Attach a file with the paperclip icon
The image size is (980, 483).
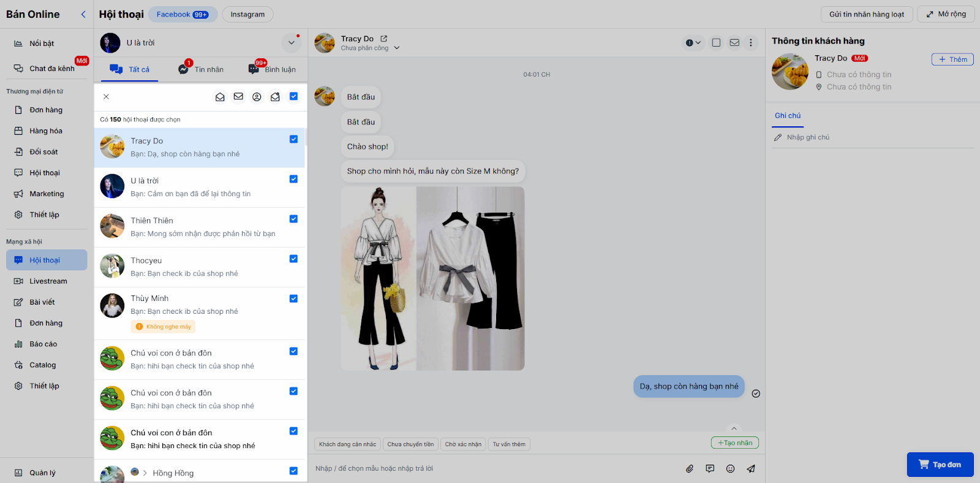(690, 469)
